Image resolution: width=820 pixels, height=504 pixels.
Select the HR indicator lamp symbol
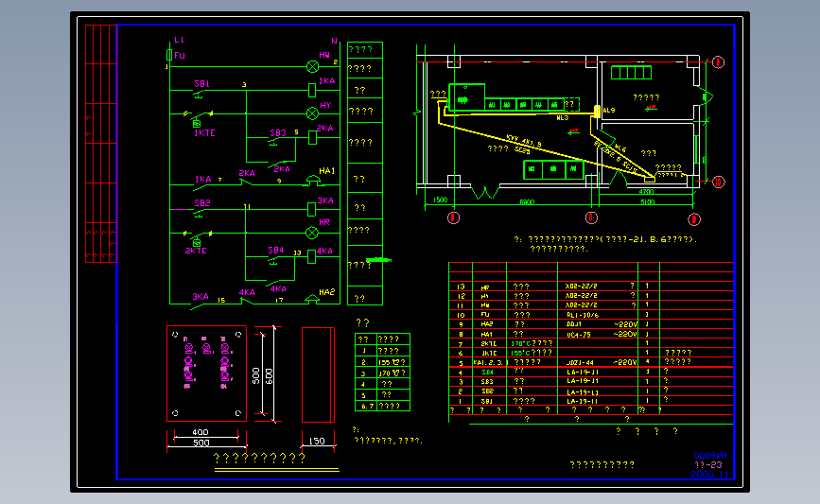(x=312, y=233)
